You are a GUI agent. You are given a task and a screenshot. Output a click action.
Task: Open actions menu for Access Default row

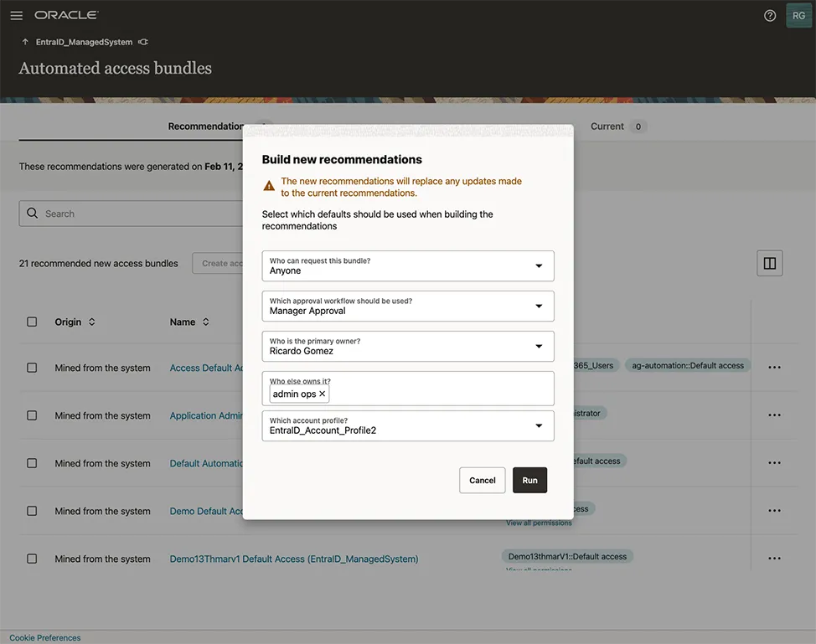tap(774, 368)
